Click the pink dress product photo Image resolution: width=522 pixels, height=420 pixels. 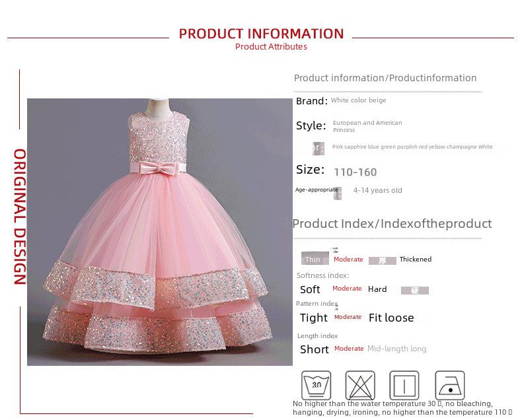point(160,232)
